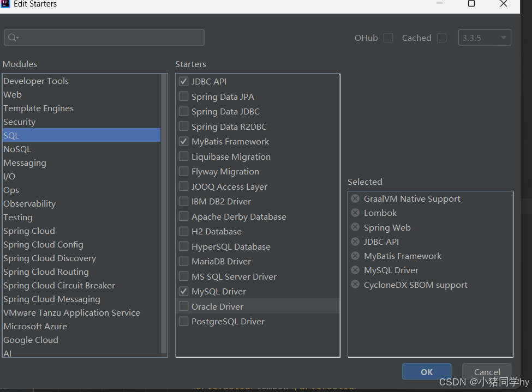This screenshot has height=392, width=532.
Task: Check Spring Data JPA starter
Action: [x=183, y=97]
